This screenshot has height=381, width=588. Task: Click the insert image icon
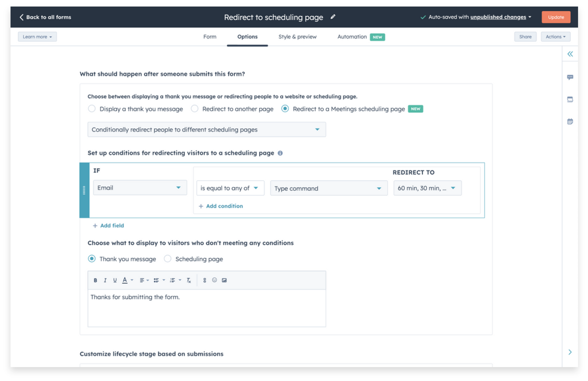pos(224,280)
